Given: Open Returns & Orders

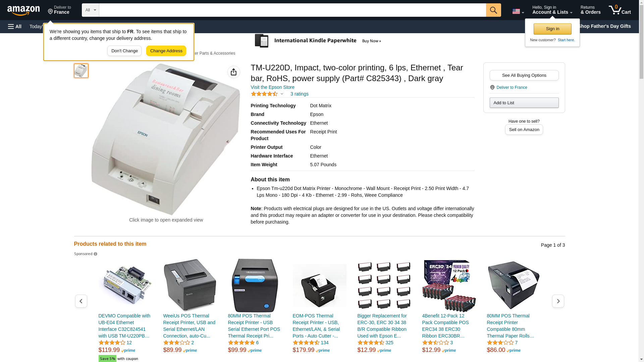Looking at the screenshot, I should 591,10.
